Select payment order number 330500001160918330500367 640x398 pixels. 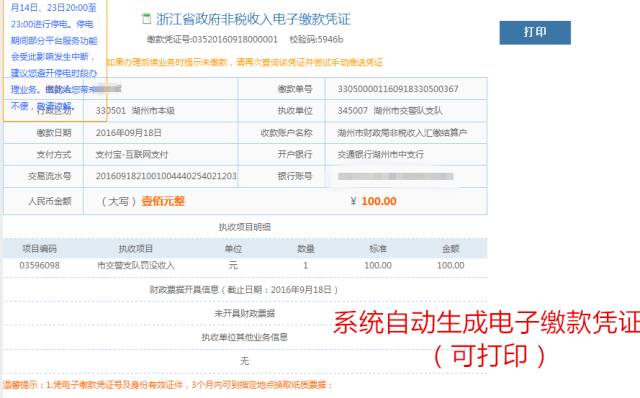398,89
